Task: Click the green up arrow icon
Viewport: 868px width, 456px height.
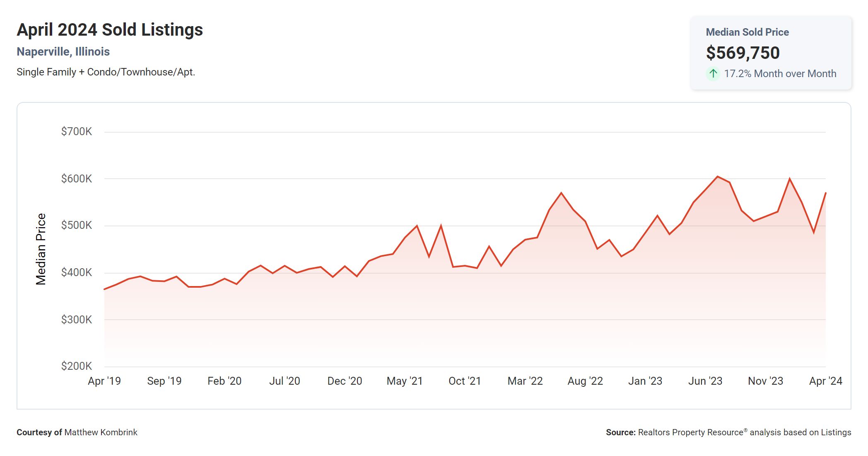Action: click(x=713, y=74)
